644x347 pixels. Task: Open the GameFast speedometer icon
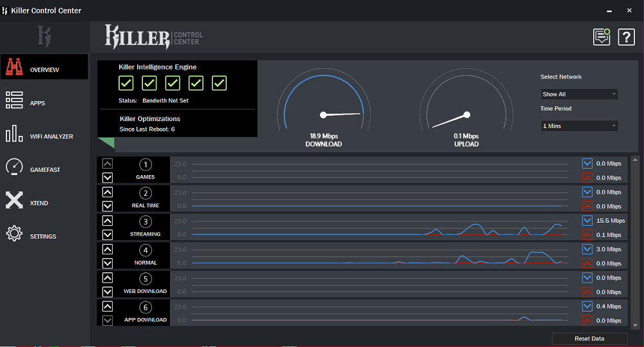coord(14,168)
